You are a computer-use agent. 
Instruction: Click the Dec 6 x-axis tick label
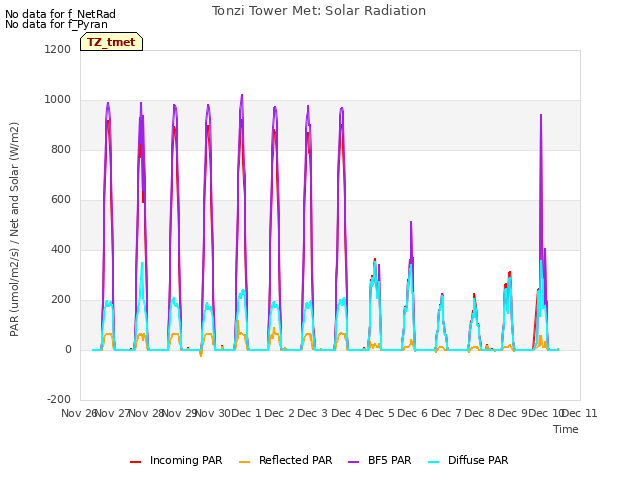pos(413,413)
